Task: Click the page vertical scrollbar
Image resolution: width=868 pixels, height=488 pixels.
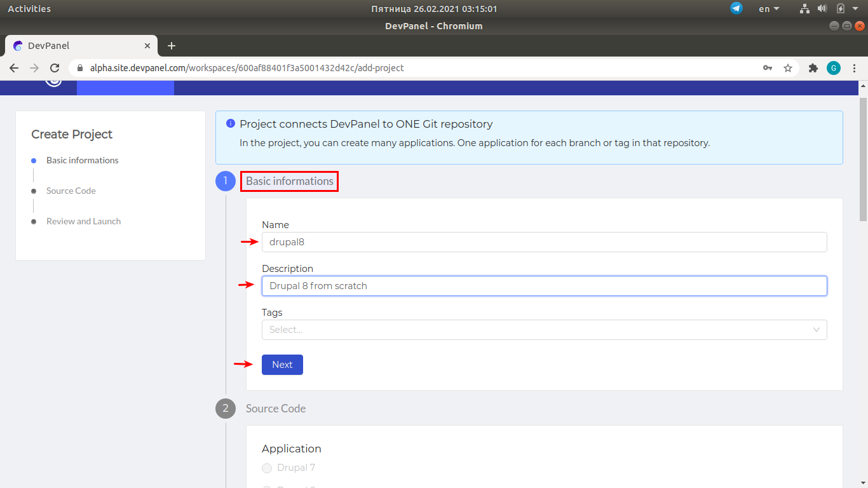Action: click(862, 159)
